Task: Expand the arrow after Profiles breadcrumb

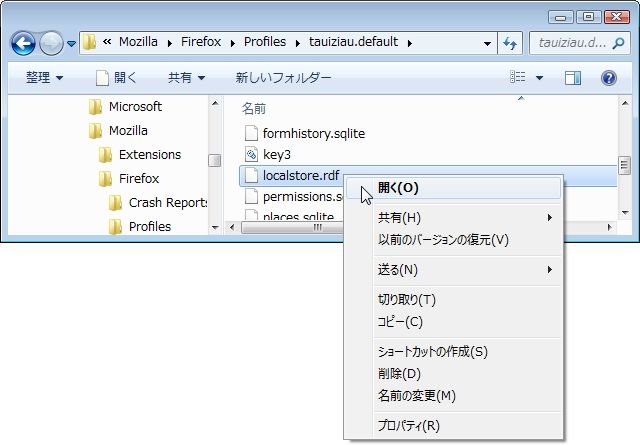Action: coord(298,43)
